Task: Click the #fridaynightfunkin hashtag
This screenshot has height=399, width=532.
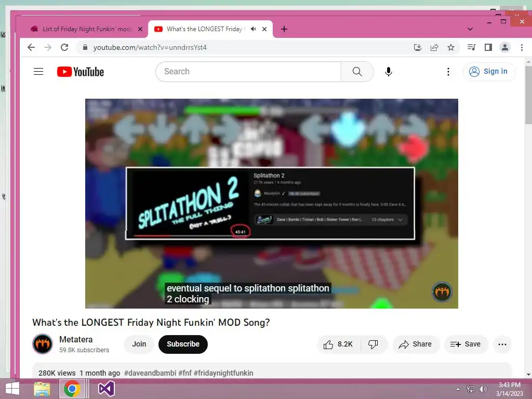Action: pos(223,373)
